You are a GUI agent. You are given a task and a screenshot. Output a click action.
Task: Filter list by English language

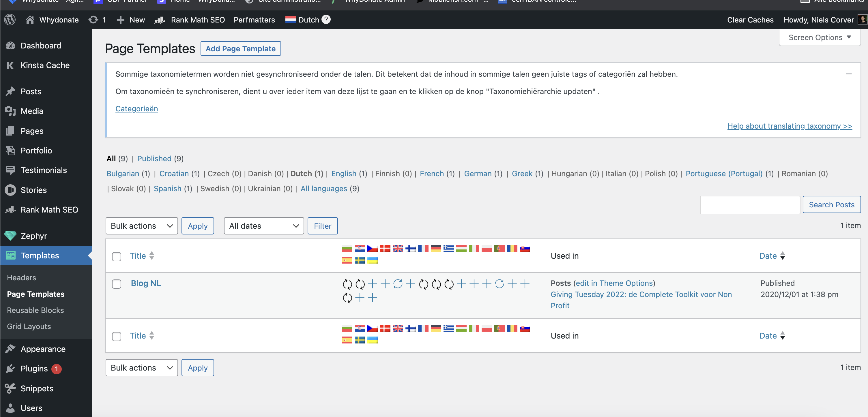point(343,174)
